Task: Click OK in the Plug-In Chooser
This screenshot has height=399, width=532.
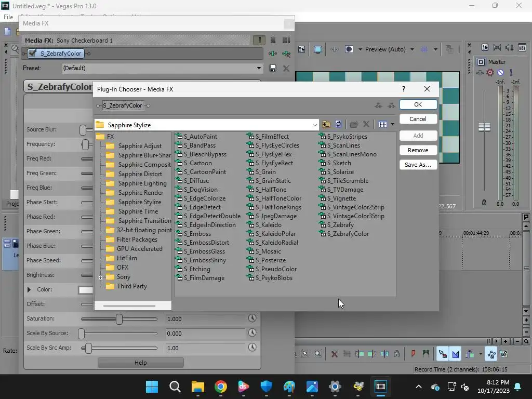Action: point(418,104)
